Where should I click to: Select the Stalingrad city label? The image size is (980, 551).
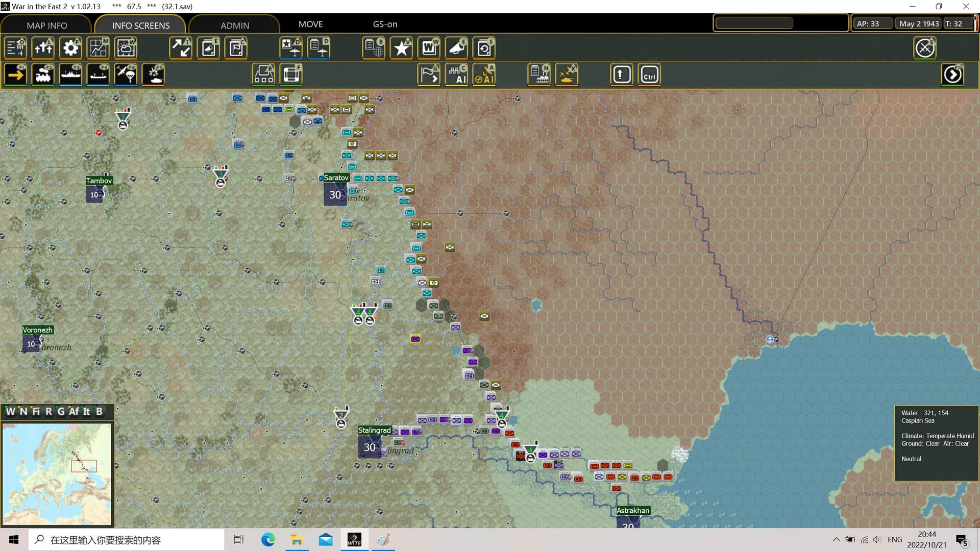tap(374, 430)
